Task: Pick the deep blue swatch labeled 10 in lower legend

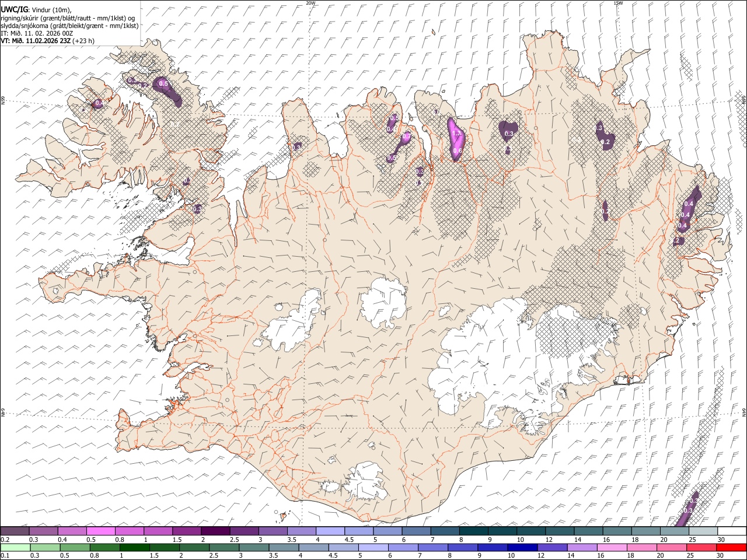Action: point(522,547)
